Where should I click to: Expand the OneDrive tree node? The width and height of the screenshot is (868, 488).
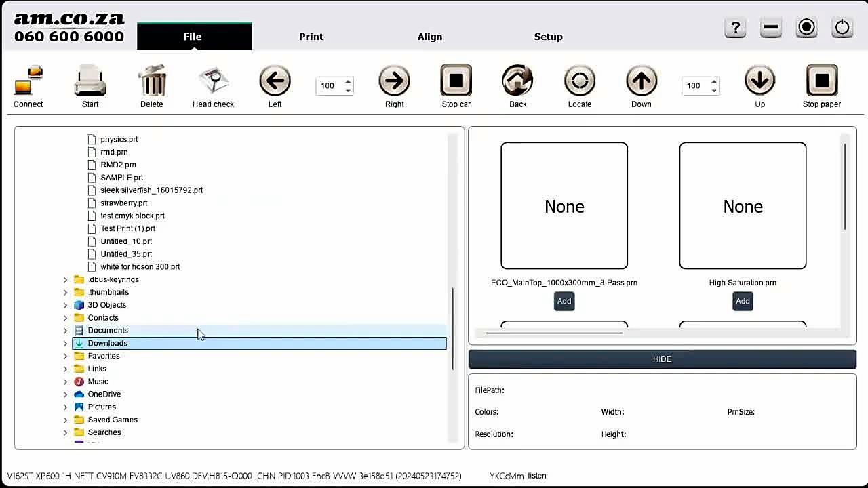(66, 394)
